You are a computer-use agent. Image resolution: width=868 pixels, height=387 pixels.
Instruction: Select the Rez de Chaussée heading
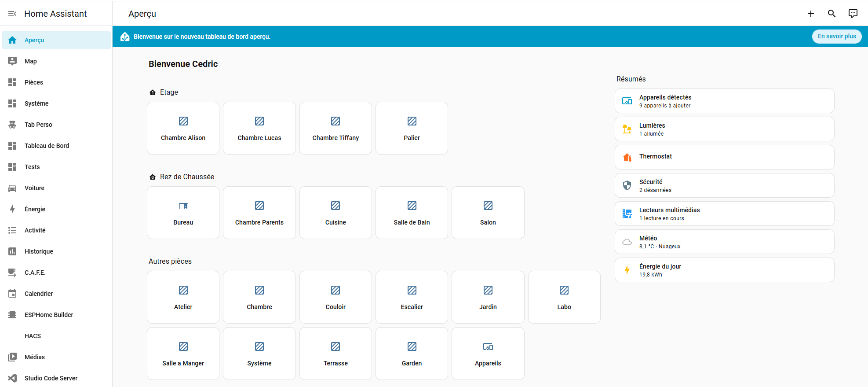(x=187, y=177)
